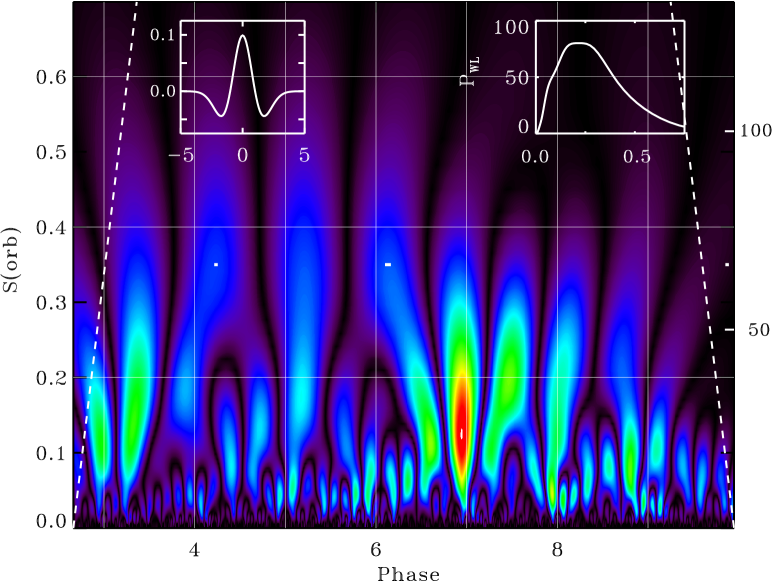The image size is (772, 582).
Task: Click the right-axis label '50'
Action: (759, 329)
